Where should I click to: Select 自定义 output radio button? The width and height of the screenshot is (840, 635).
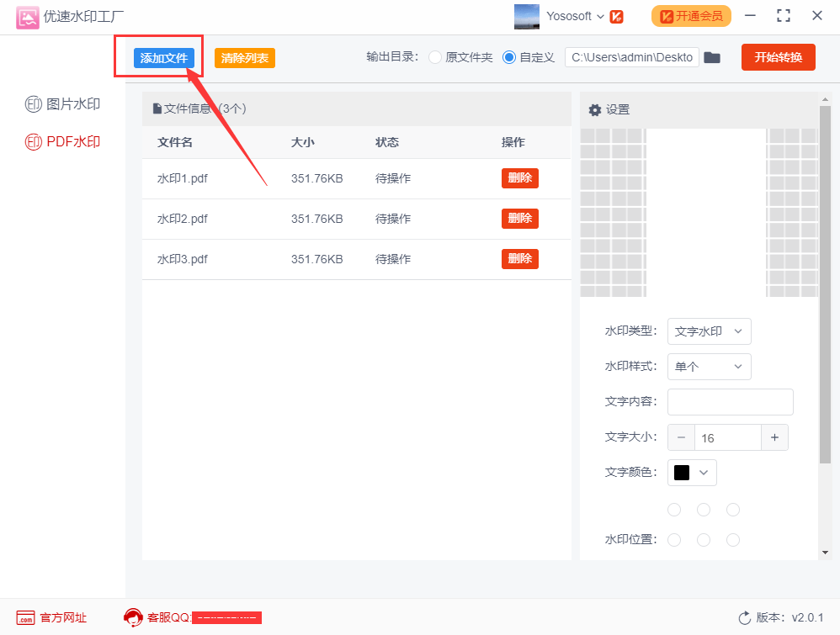click(509, 57)
